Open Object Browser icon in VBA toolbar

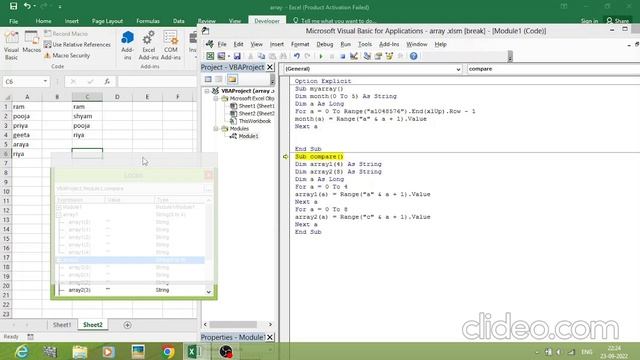tap(389, 56)
